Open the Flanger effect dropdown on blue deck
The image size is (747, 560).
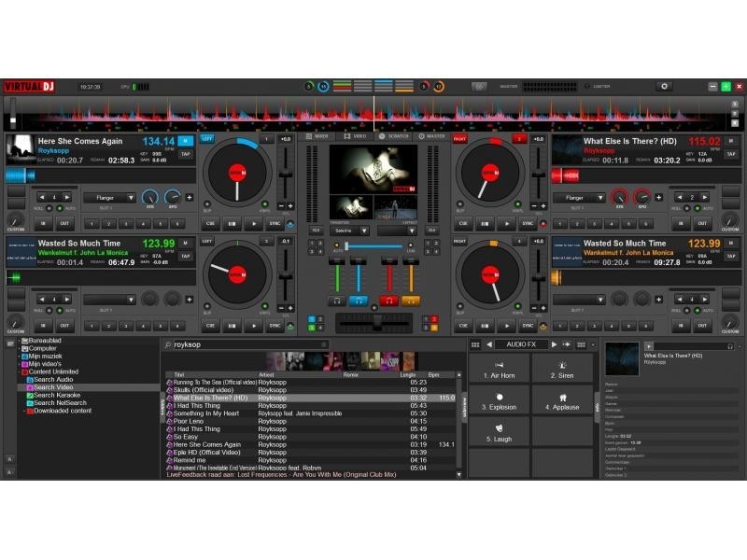click(x=109, y=198)
